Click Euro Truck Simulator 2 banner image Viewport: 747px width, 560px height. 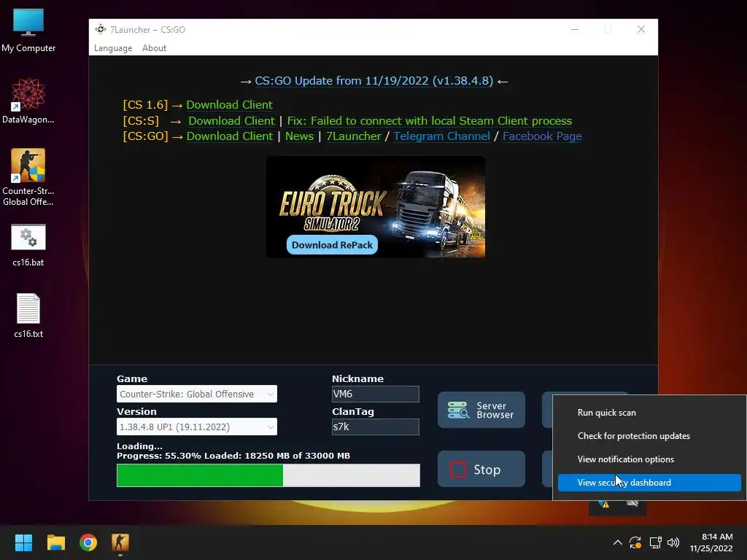point(376,207)
